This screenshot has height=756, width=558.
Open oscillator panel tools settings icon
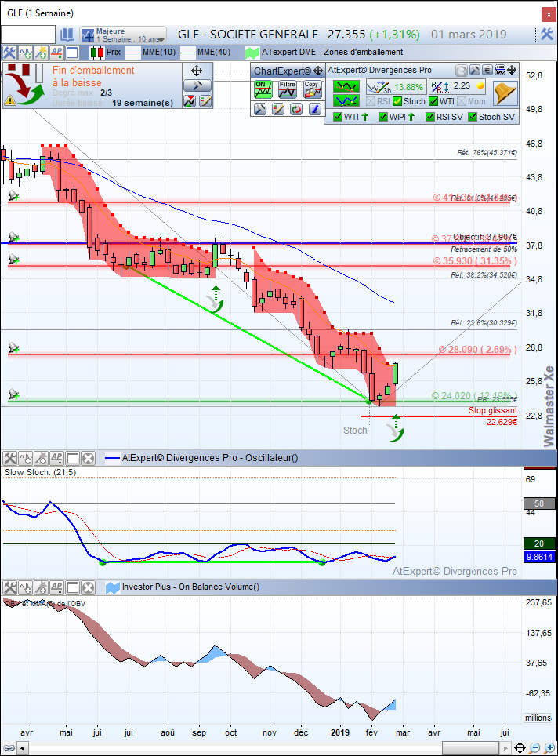click(9, 458)
